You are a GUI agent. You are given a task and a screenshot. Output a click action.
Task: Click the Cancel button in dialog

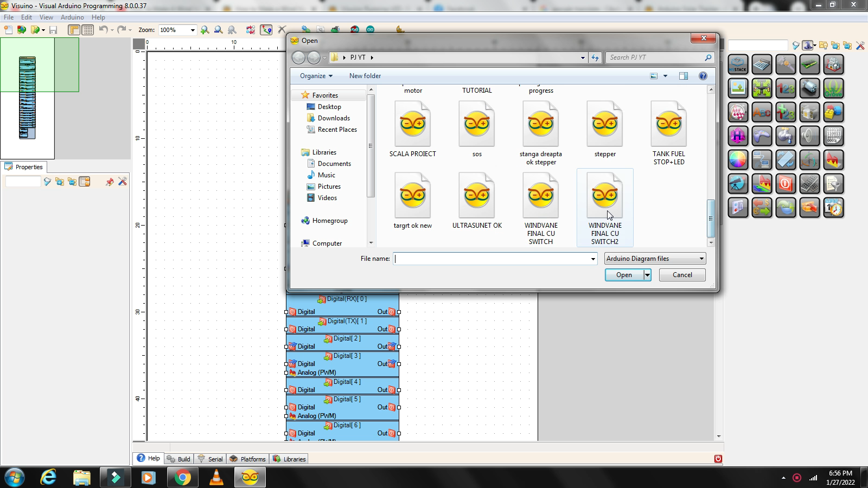point(682,275)
